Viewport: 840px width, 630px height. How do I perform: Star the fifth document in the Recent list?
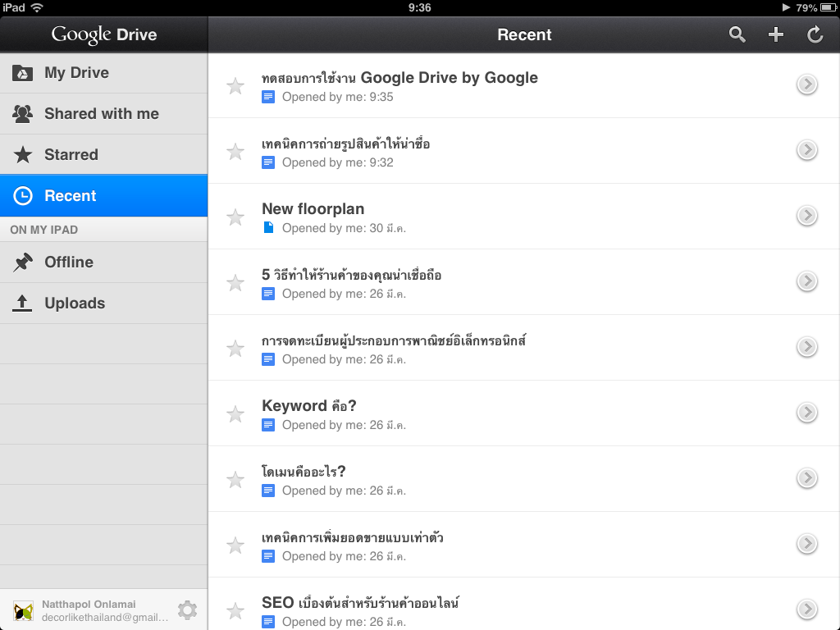(x=235, y=348)
